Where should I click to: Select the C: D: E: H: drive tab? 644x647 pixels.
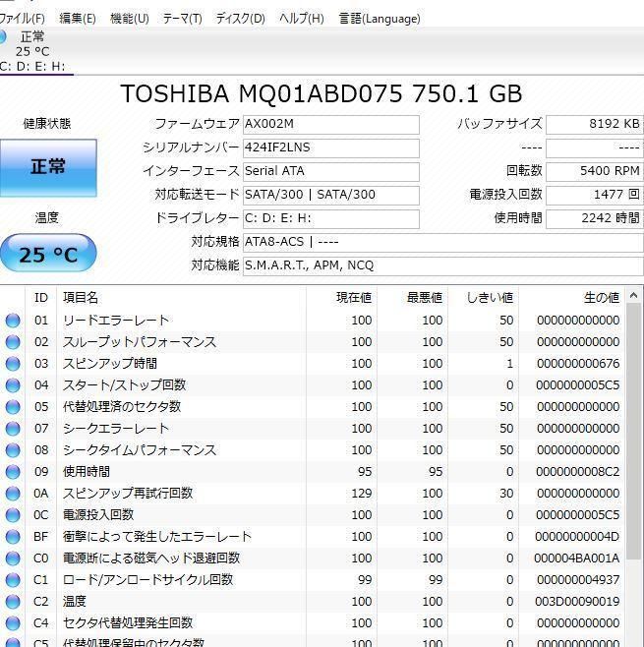[x=33, y=66]
